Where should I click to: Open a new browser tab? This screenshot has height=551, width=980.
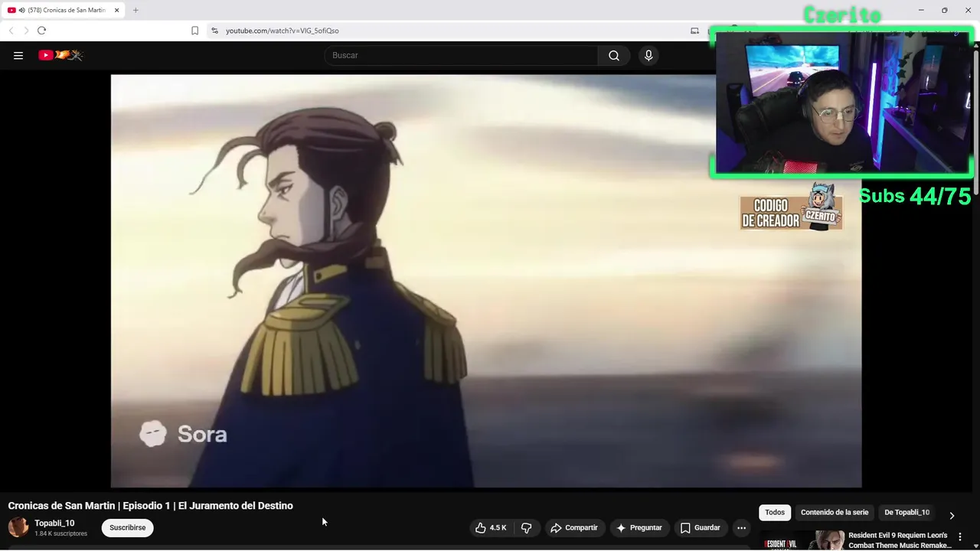136,10
